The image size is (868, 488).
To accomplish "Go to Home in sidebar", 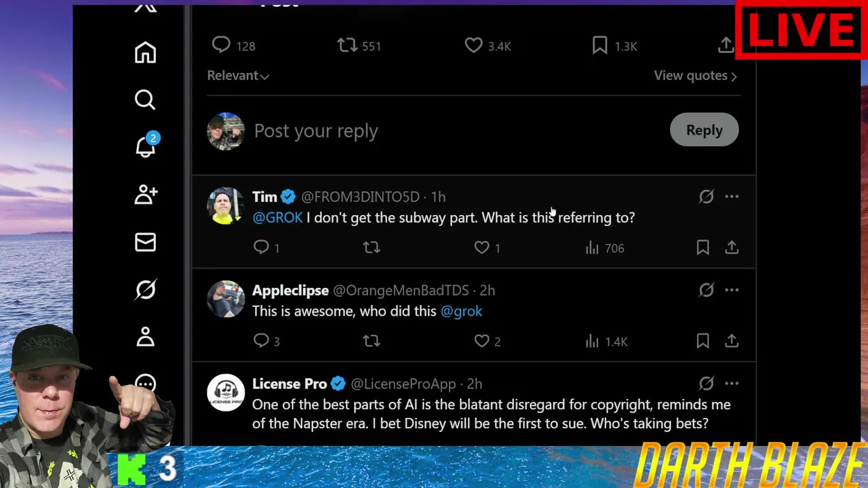I will [x=145, y=53].
